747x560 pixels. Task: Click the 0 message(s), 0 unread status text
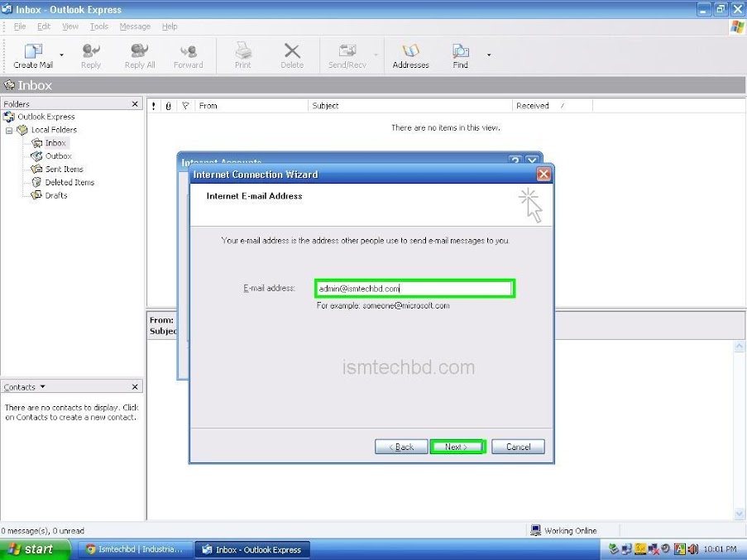coord(42,530)
